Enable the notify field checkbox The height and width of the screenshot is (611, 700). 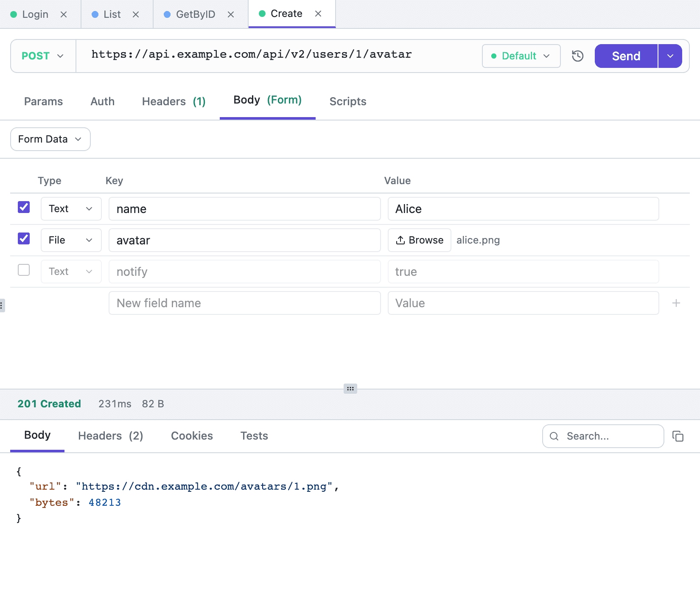pos(24,270)
